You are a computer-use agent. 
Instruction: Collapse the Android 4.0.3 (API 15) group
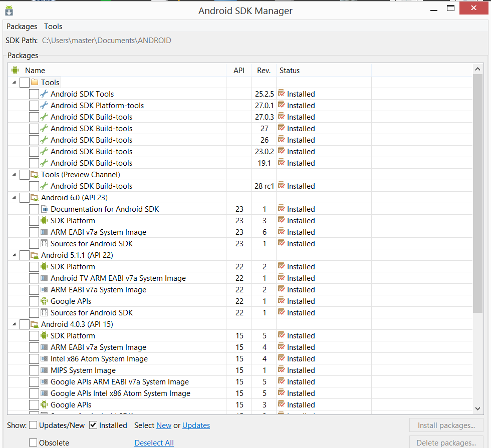(14, 324)
